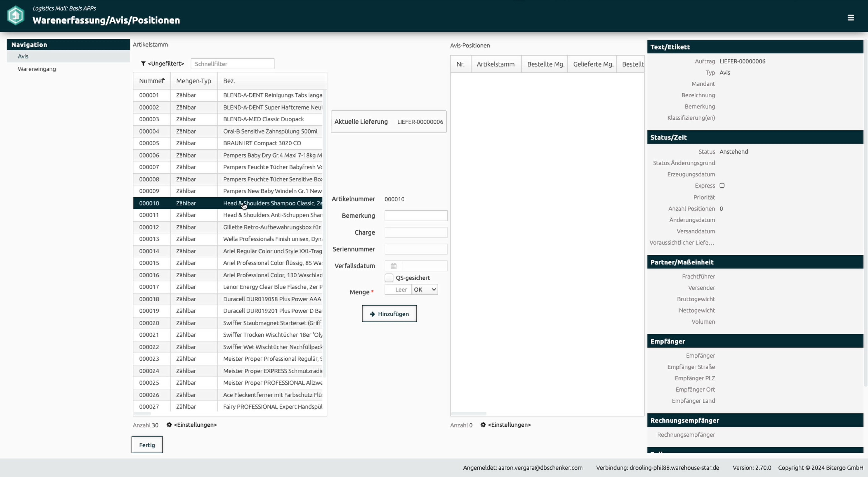Select row 000017 Lenor Energy Clear Blue
Viewport: 868px width, 477px height.
pos(228,286)
